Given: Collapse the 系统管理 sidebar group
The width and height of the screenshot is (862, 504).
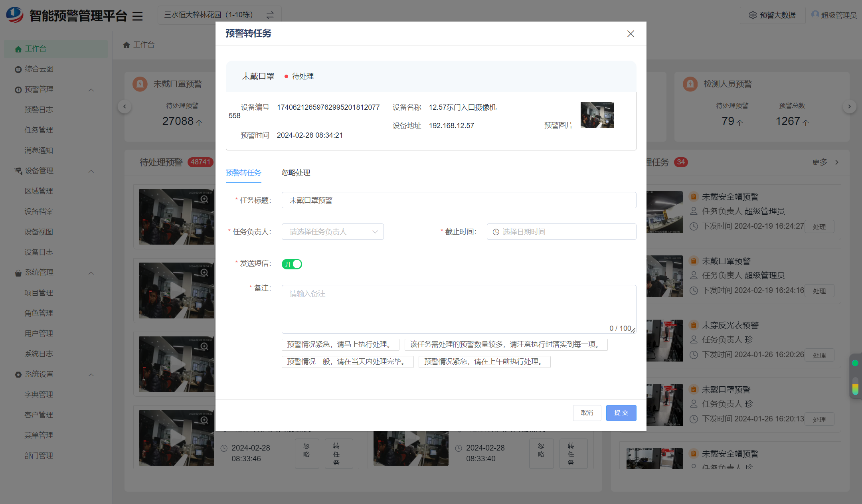Looking at the screenshot, I should tap(91, 273).
